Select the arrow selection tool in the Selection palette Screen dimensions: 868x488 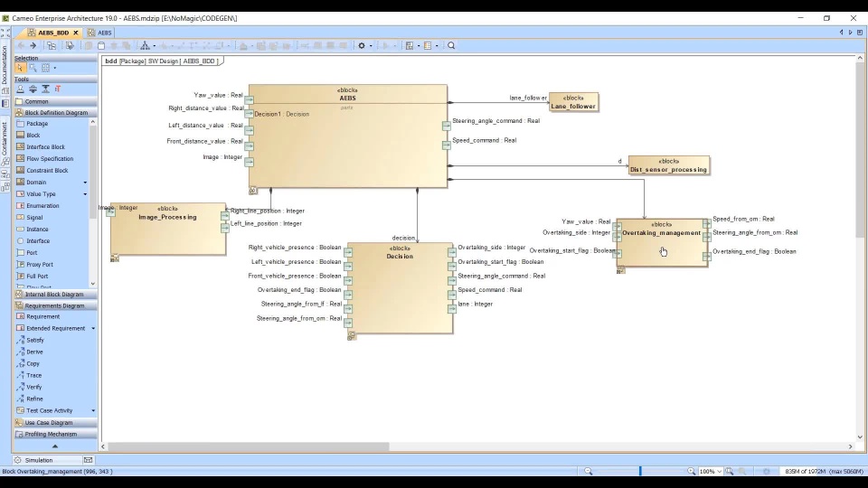(20, 68)
